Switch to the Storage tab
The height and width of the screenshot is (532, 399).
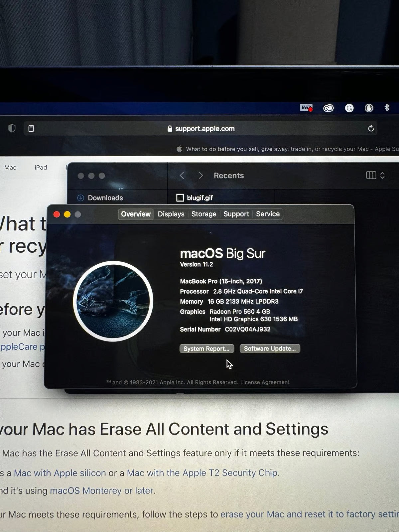204,214
